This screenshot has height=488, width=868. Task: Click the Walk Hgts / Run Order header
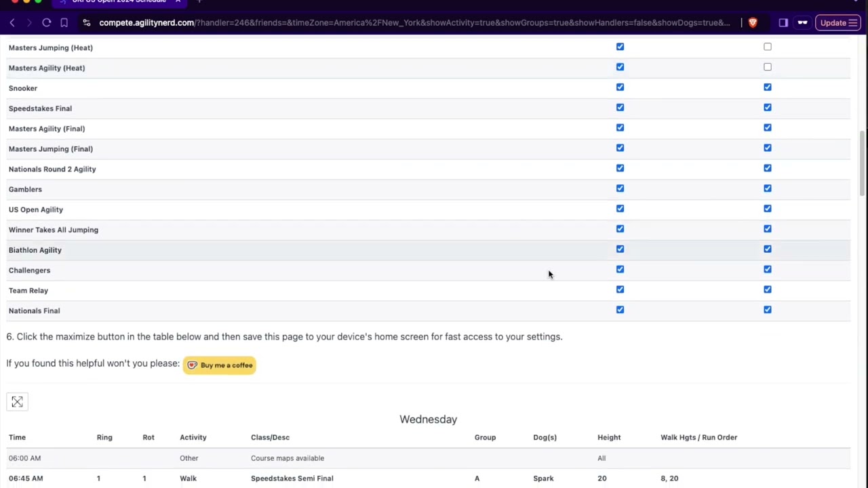pyautogui.click(x=698, y=438)
